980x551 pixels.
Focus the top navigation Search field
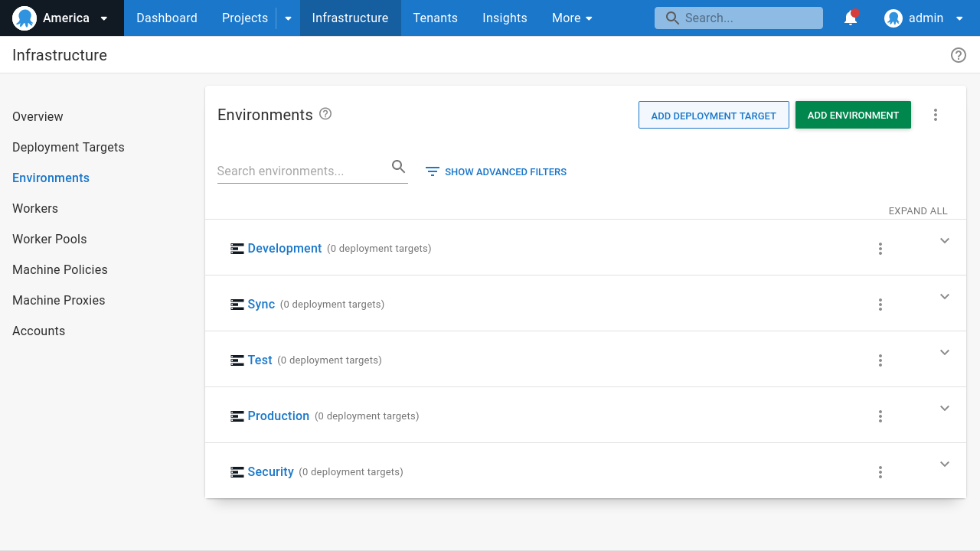[739, 18]
